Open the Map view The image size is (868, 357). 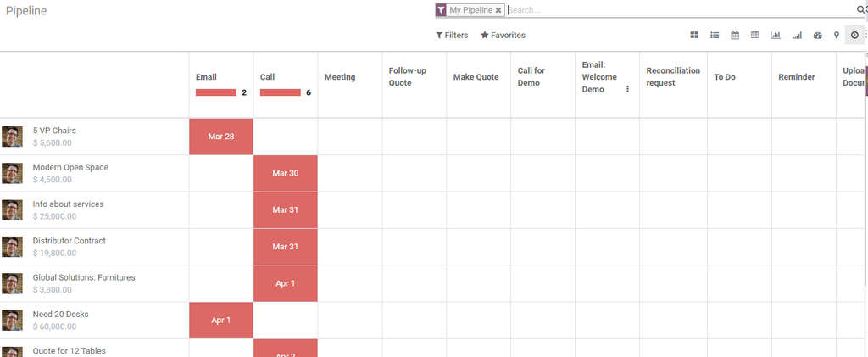coord(837,36)
